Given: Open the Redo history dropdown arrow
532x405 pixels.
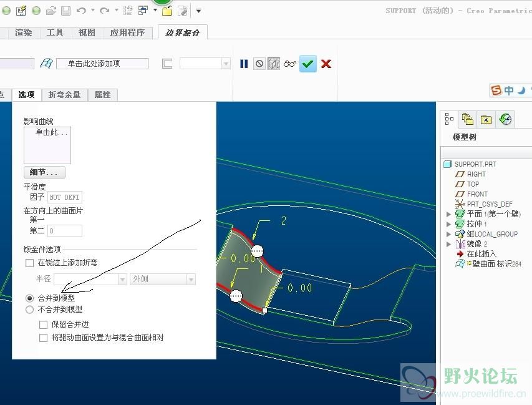Looking at the screenshot, I should click(116, 11).
